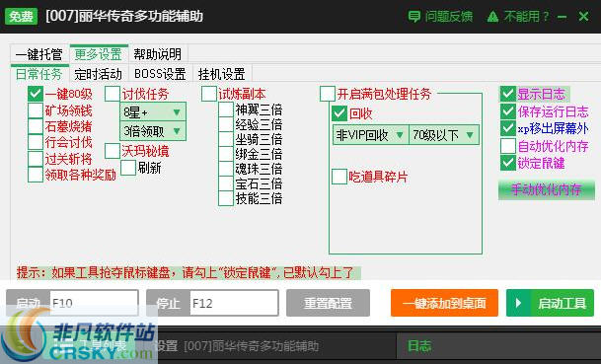601x364 pixels.
Task: Click the 停止 hotkey field F12
Action: click(x=234, y=303)
